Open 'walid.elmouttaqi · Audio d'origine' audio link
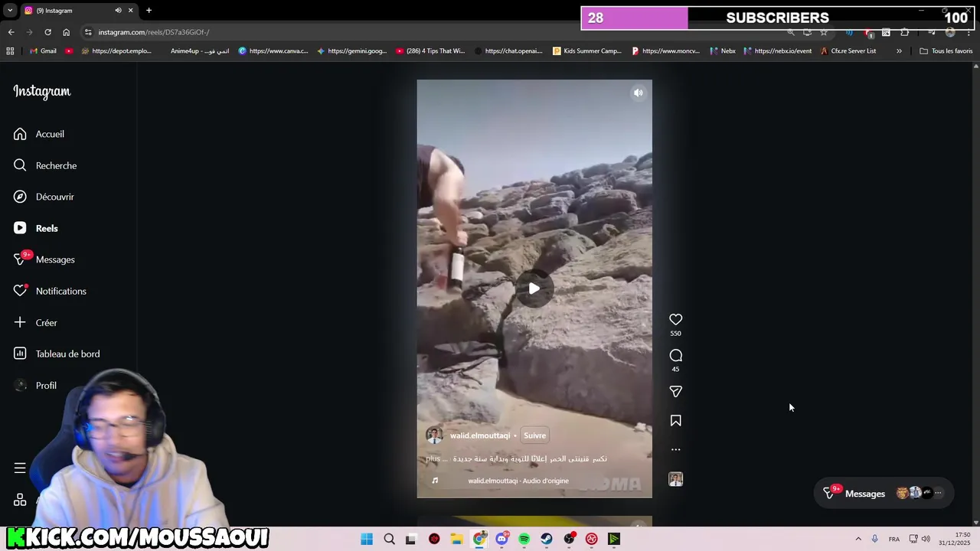 click(518, 481)
